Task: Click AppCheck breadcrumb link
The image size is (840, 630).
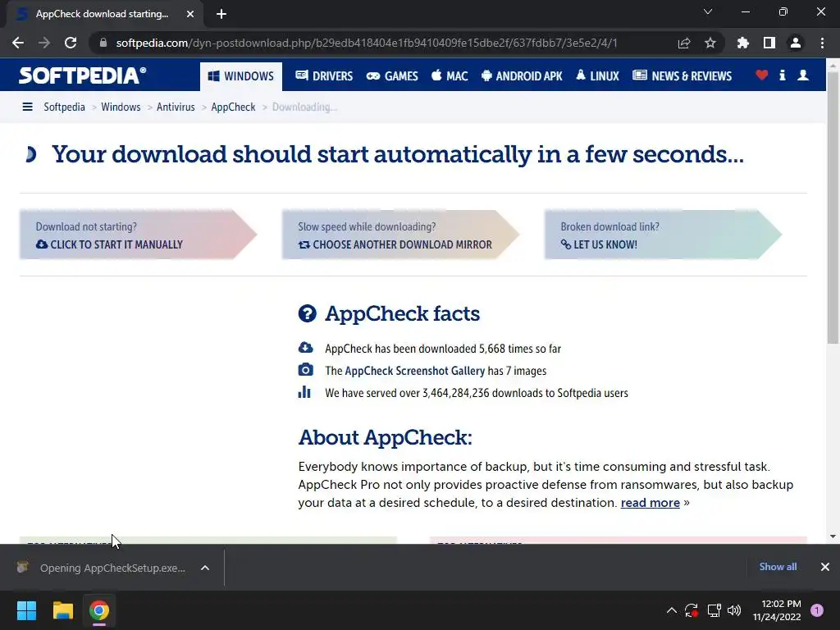Action: [x=233, y=107]
